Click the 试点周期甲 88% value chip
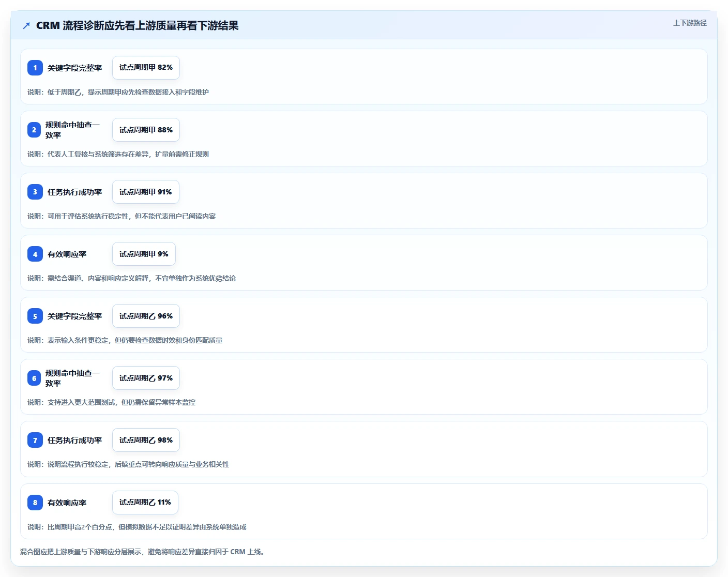The width and height of the screenshot is (728, 577). pyautogui.click(x=146, y=130)
